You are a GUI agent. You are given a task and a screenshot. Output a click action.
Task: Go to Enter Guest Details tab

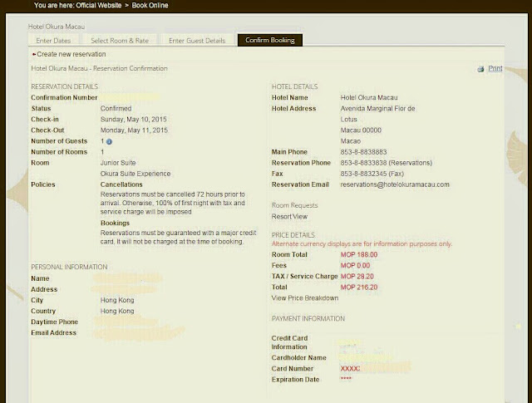tap(197, 41)
